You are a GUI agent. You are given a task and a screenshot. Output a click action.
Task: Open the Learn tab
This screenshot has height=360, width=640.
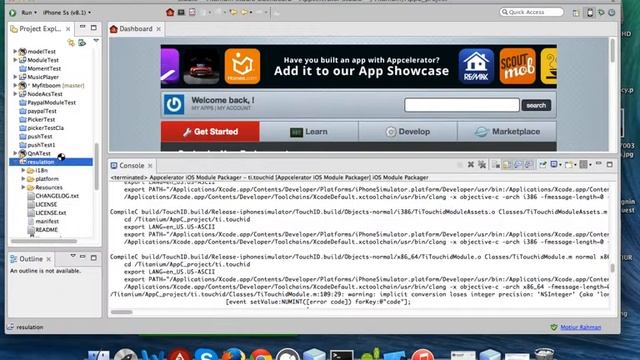[x=309, y=131]
